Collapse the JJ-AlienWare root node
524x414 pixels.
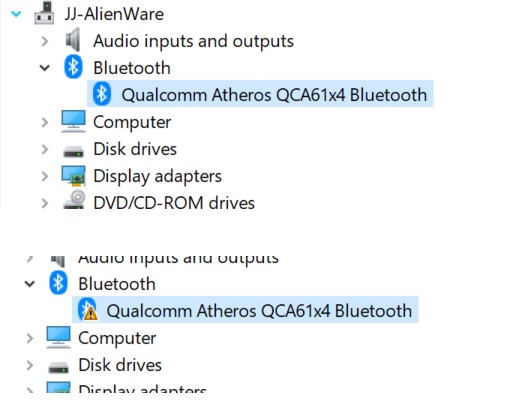(16, 14)
